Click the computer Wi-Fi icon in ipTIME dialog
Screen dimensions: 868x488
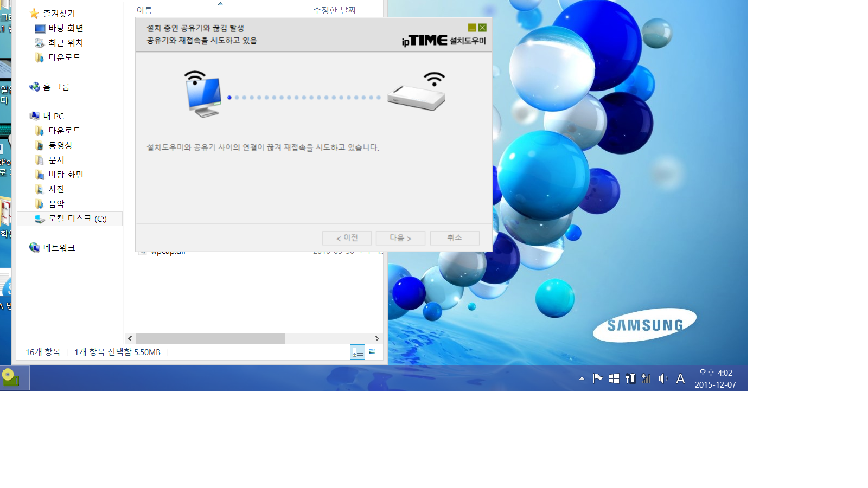pyautogui.click(x=203, y=94)
